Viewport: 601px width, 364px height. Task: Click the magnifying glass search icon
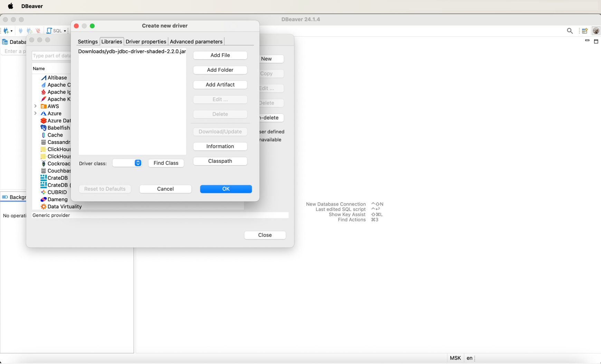(570, 31)
